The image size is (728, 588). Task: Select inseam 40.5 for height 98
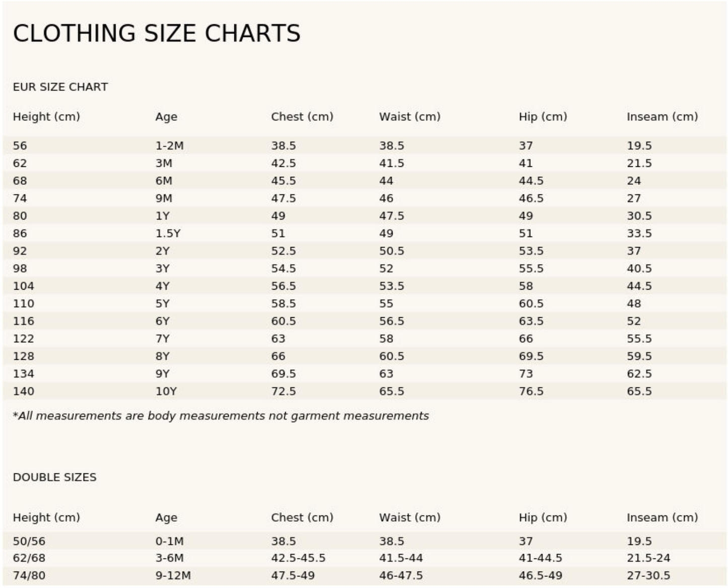click(639, 269)
